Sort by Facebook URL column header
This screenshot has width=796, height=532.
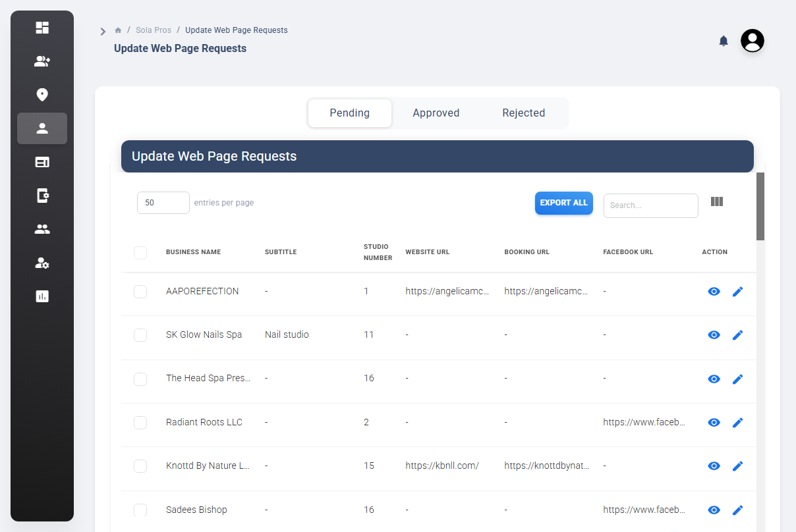628,252
